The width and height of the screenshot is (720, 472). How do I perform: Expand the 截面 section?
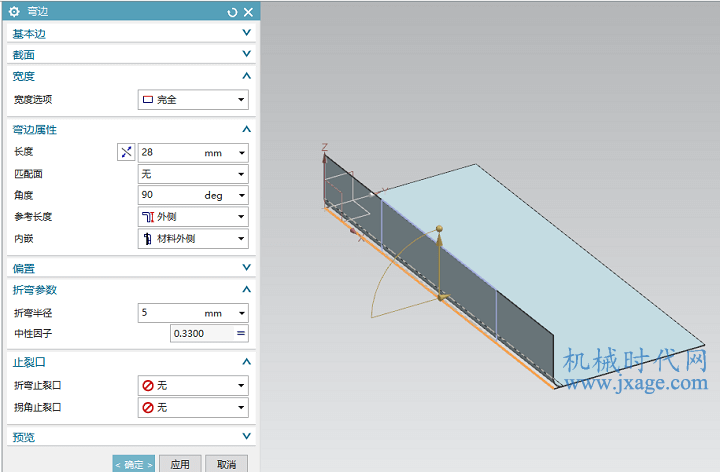pos(247,54)
